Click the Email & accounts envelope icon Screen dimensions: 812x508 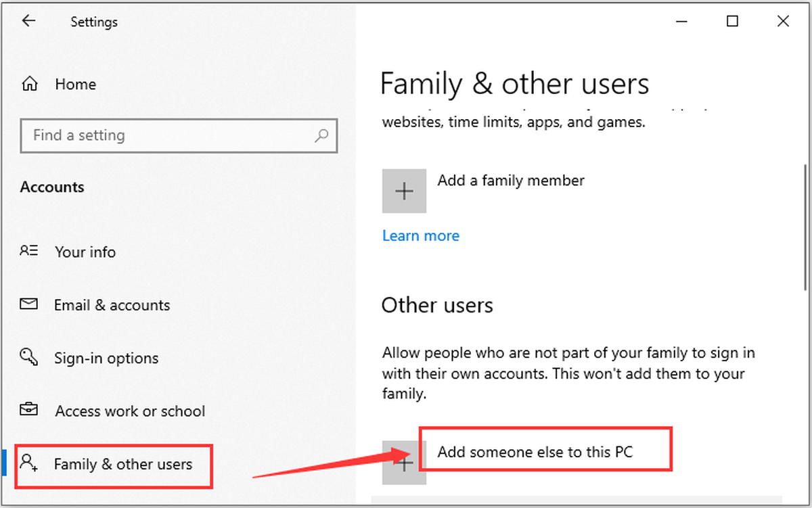tap(29, 304)
